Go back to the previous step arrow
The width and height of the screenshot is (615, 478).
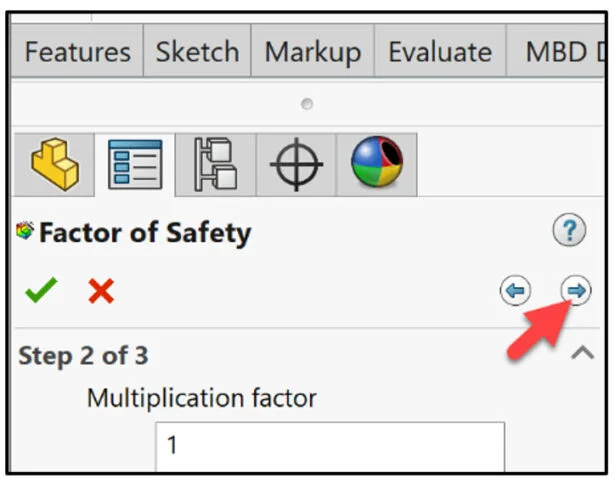tap(515, 291)
